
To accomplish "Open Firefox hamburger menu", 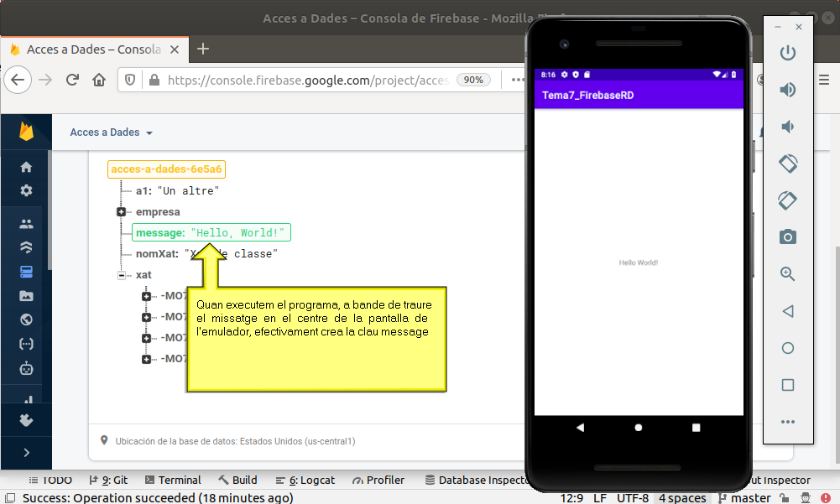I will pyautogui.click(x=824, y=80).
